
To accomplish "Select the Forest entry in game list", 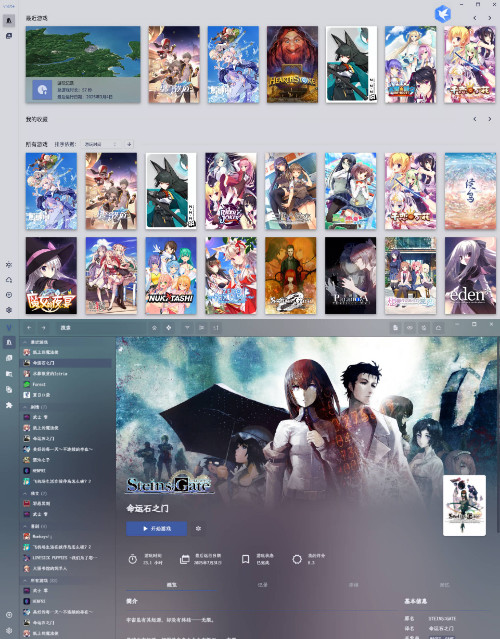I will point(66,384).
